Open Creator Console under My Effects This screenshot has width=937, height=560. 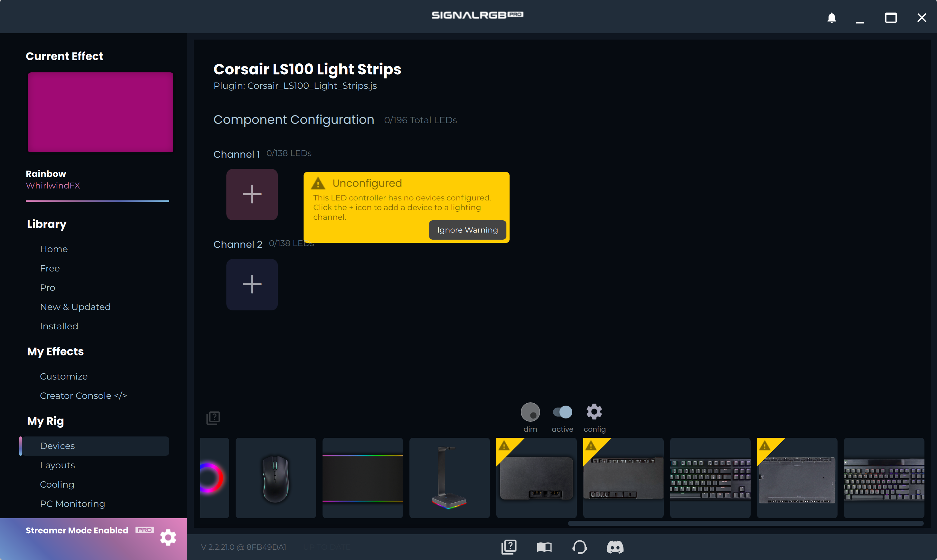point(83,395)
